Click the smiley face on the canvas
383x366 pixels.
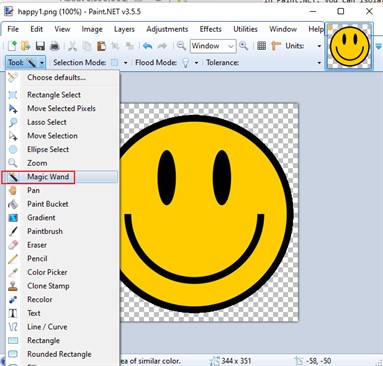[206, 214]
